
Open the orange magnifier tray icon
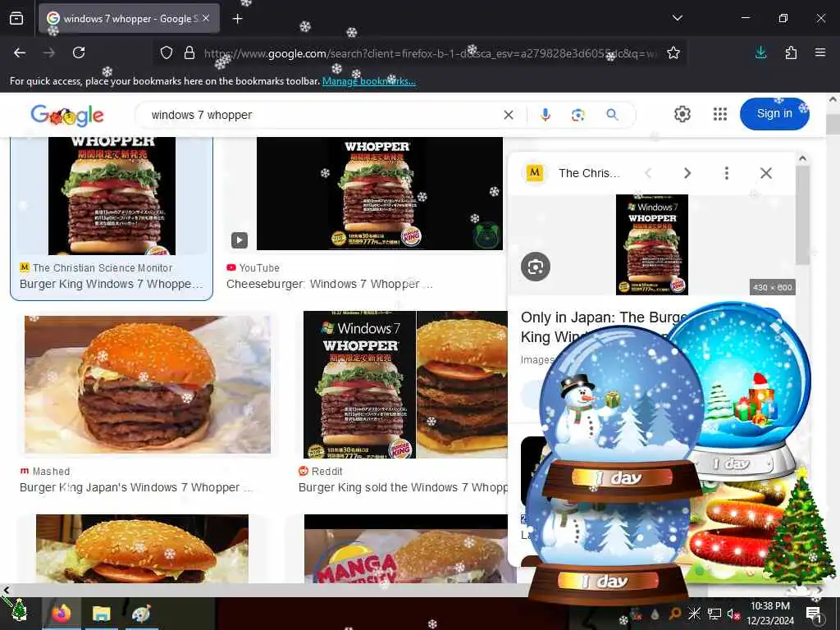675,614
